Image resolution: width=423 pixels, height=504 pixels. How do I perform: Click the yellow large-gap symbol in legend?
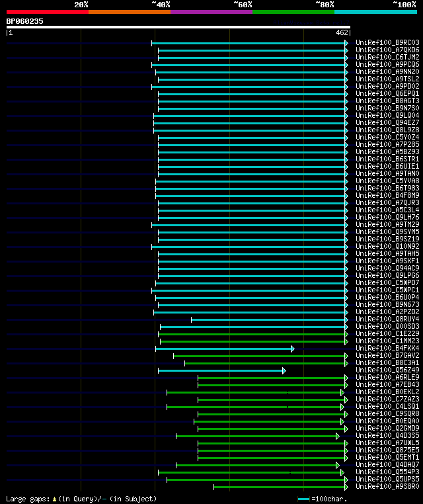(x=54, y=499)
